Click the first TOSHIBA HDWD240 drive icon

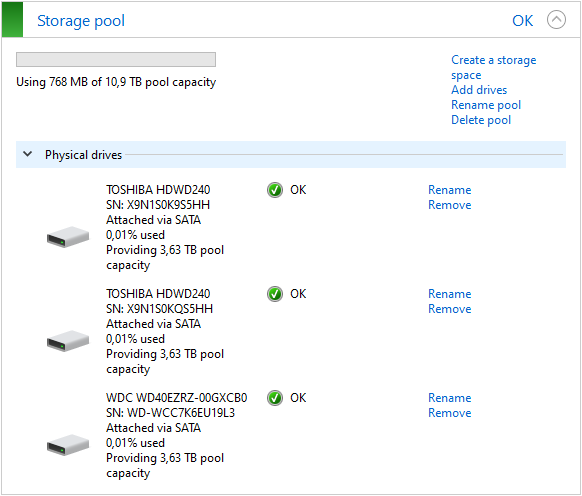68,237
